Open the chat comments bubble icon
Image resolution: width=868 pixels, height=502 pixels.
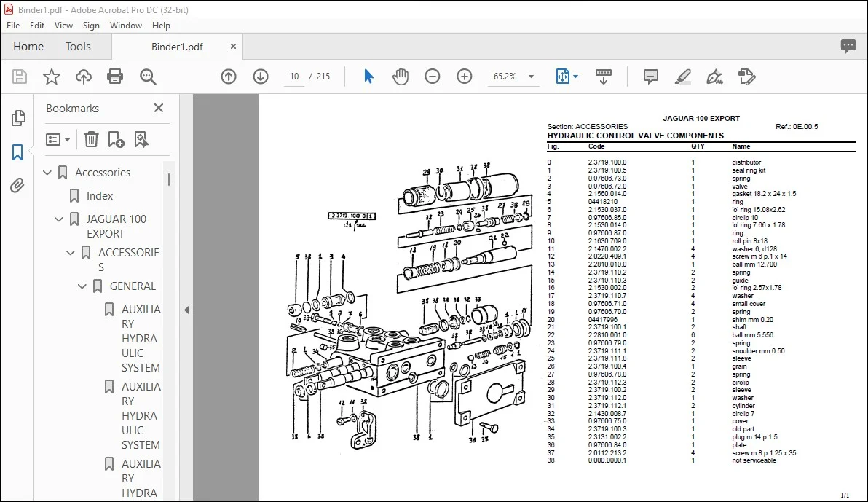coord(848,46)
